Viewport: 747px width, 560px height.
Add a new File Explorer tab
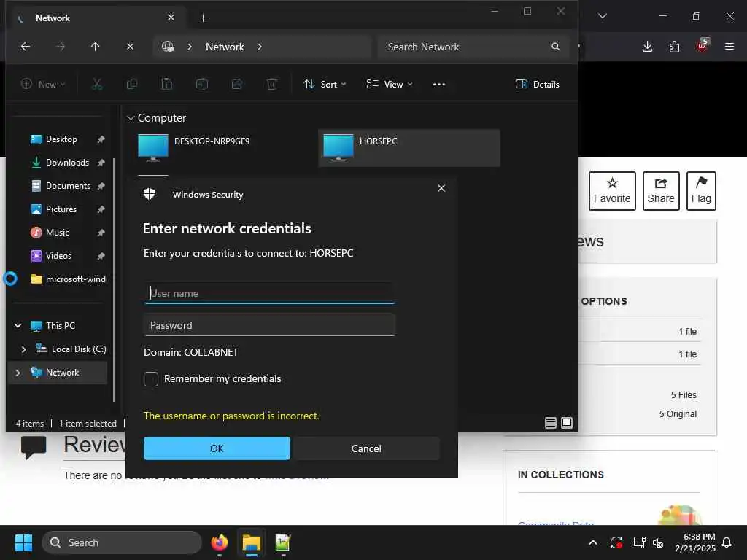coord(203,18)
